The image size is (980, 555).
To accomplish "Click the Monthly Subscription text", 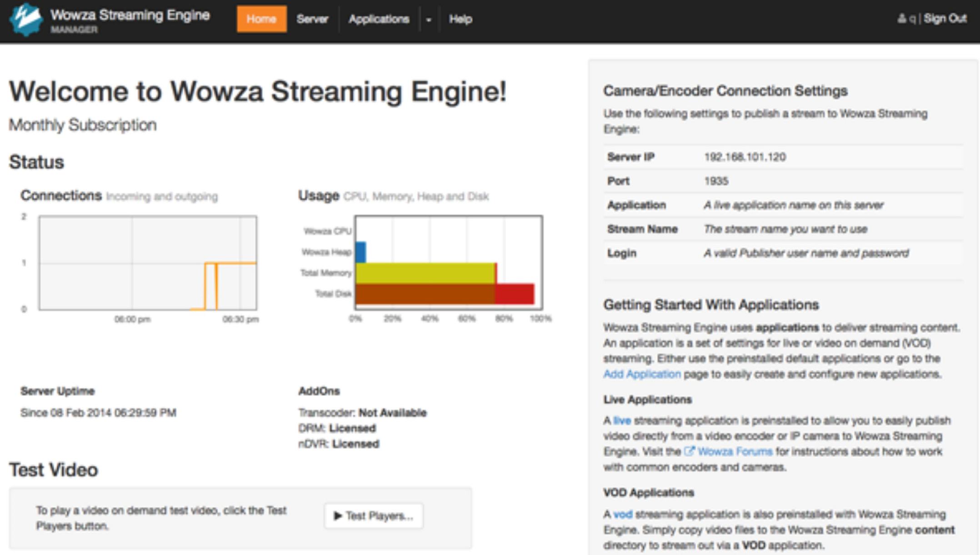I will tap(83, 125).
